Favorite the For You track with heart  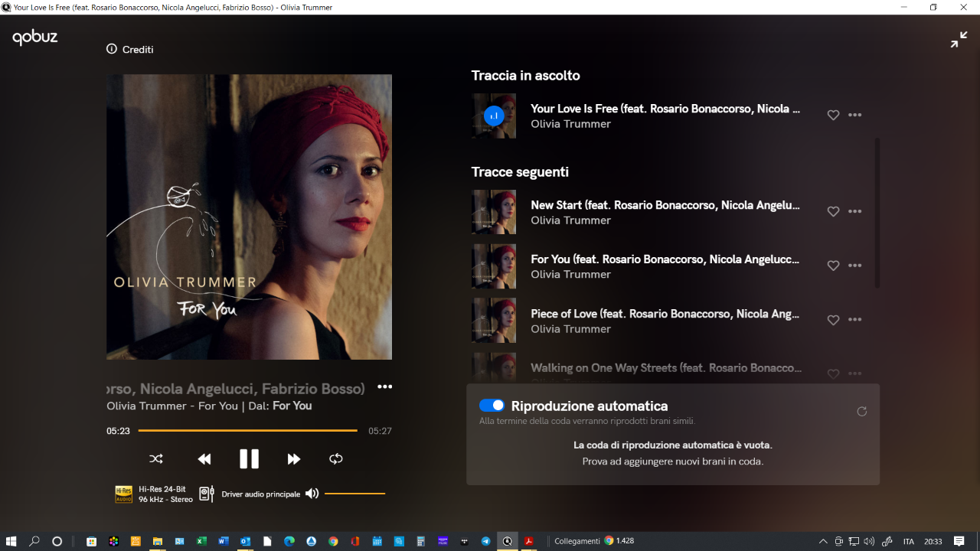(x=833, y=266)
